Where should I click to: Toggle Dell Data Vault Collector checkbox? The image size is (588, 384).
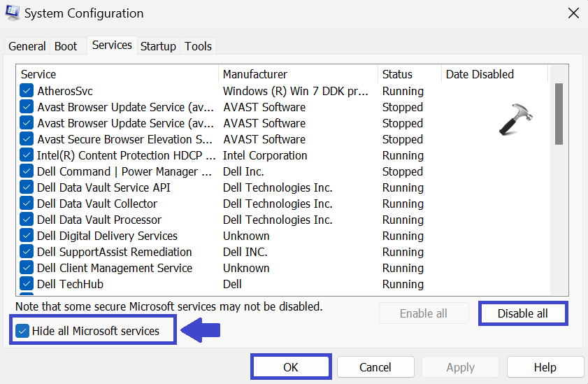pos(27,204)
